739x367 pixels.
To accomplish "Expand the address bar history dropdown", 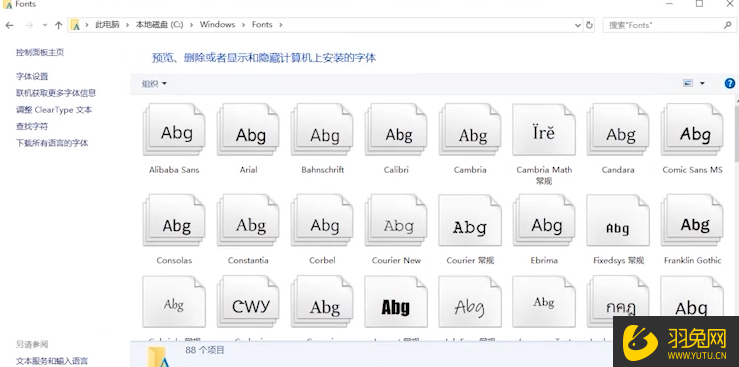I will point(578,25).
